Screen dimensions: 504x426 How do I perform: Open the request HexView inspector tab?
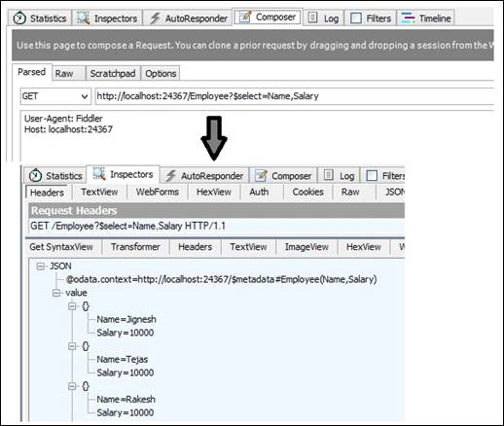[214, 192]
